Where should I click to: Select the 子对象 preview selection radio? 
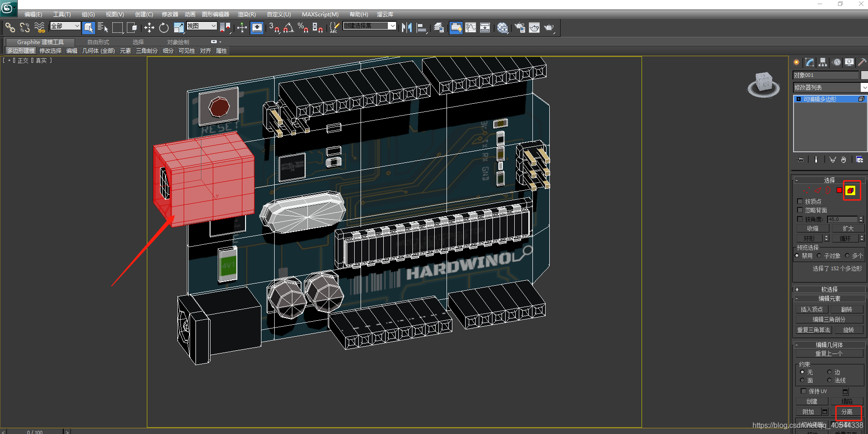(x=819, y=256)
